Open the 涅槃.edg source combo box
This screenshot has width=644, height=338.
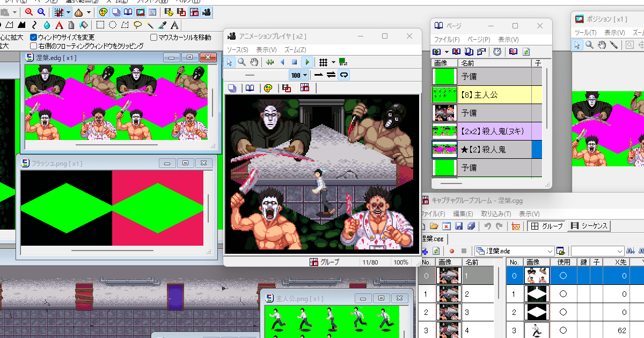pyautogui.click(x=514, y=251)
